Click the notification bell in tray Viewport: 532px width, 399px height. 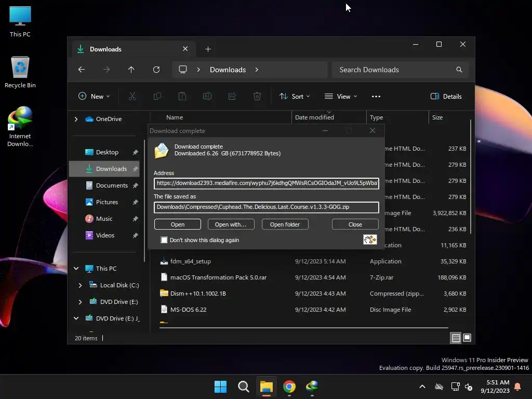[x=518, y=387]
